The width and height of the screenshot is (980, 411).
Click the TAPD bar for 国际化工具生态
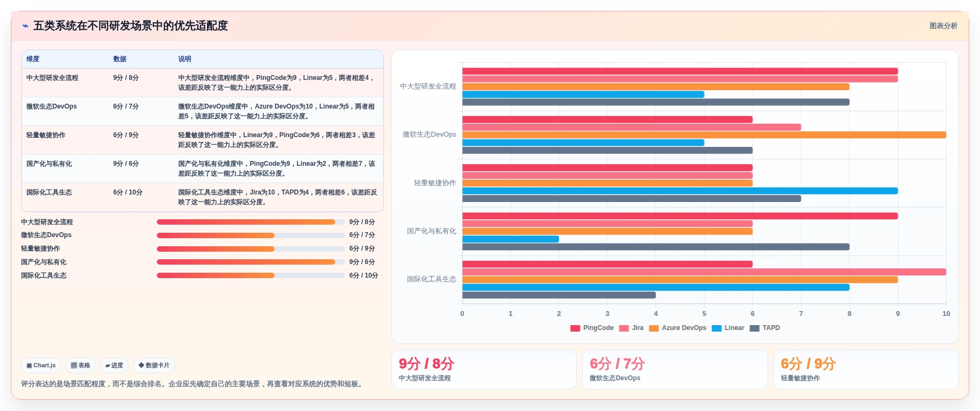tap(559, 295)
